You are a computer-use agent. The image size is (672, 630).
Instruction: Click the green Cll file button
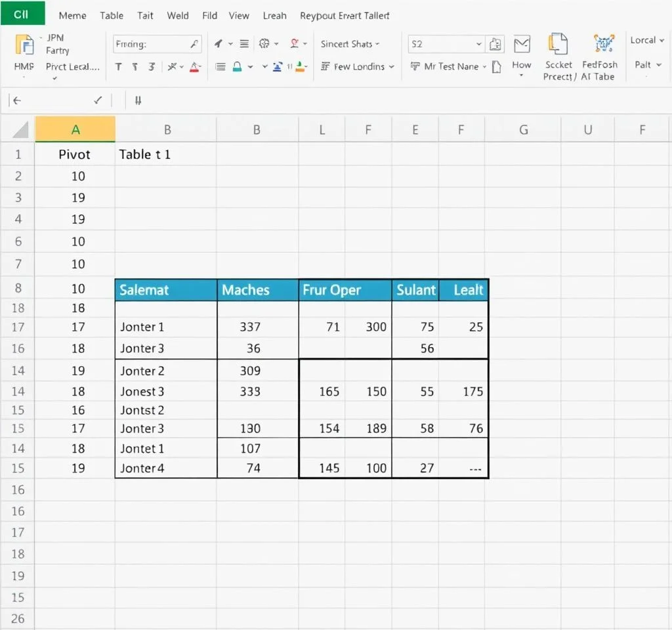coord(22,14)
